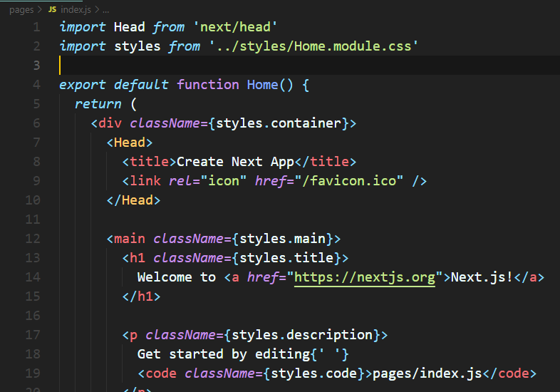The image size is (560, 392).
Task: Click line number 17 in the gutter
Action: tap(33, 334)
